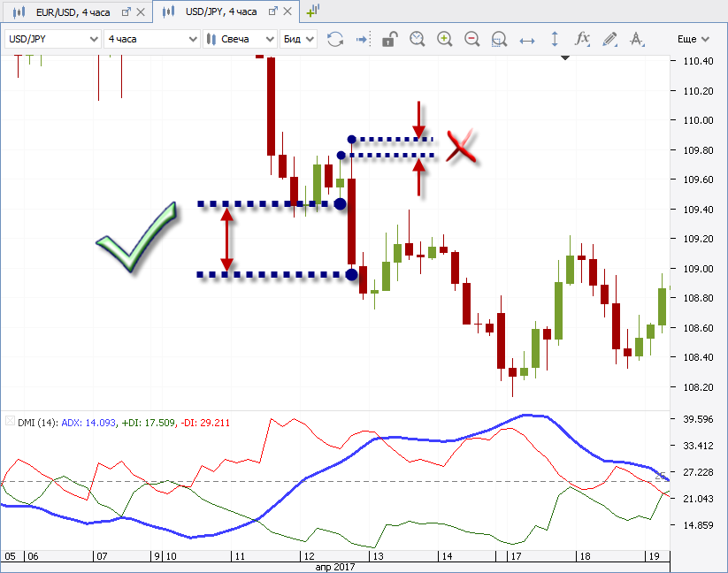This screenshot has width=728, height=573.
Task: Click the zoom in magnifier
Action: (x=444, y=39)
